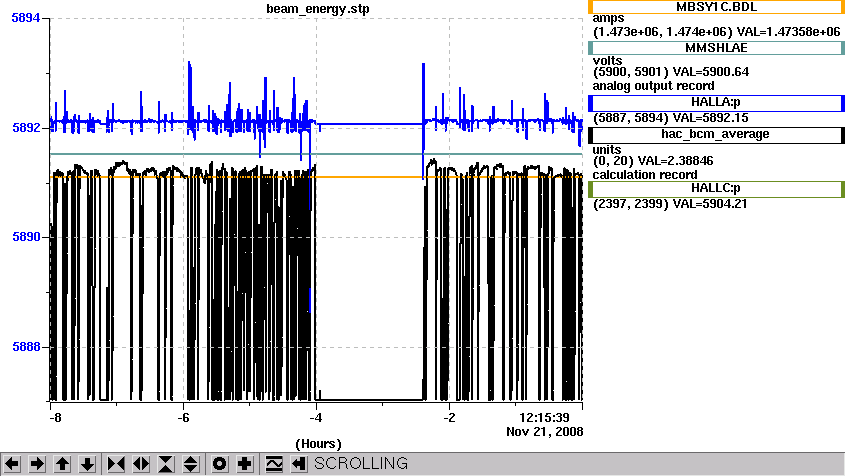Click the (Hours) axis unit label
This screenshot has width=845, height=476.
pyautogui.click(x=318, y=444)
